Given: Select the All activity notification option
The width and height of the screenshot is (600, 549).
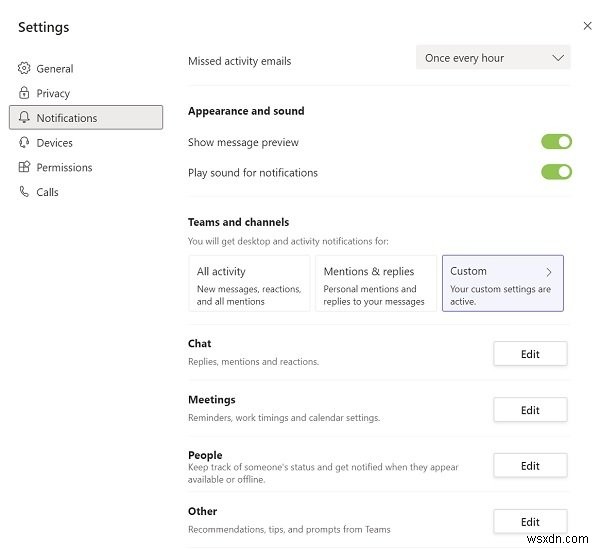Looking at the screenshot, I should (249, 283).
